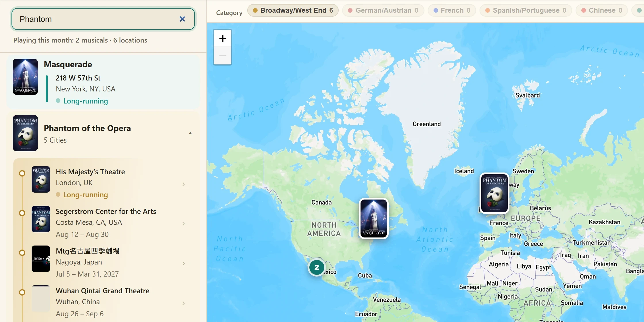Click the Aug 12 – Aug 30 date range
The image size is (644, 322).
point(82,234)
